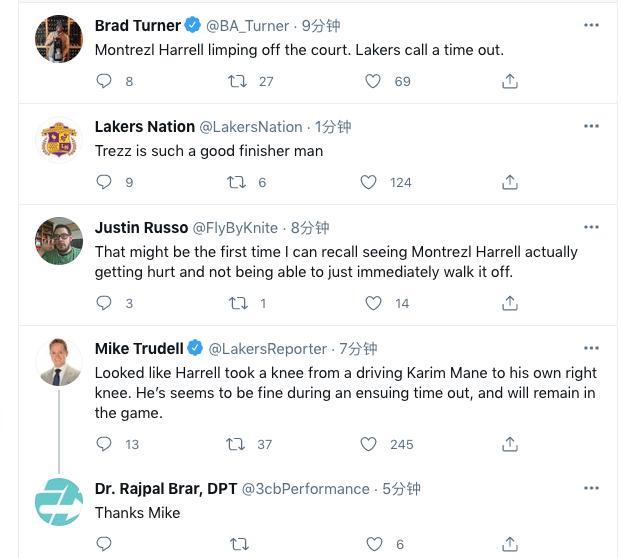Open the @LakersReporter profile link
This screenshot has height=558, width=621.
tap(268, 349)
